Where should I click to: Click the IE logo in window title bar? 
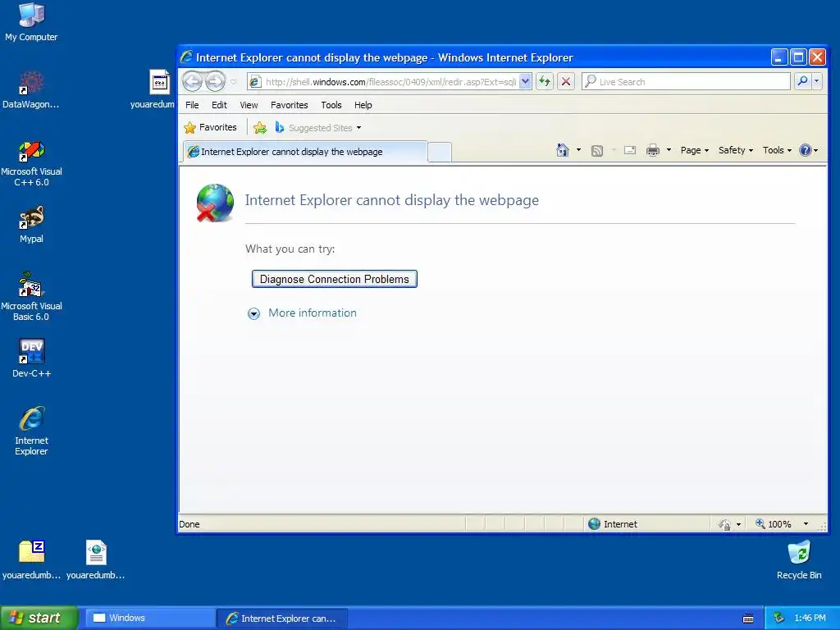(x=186, y=57)
